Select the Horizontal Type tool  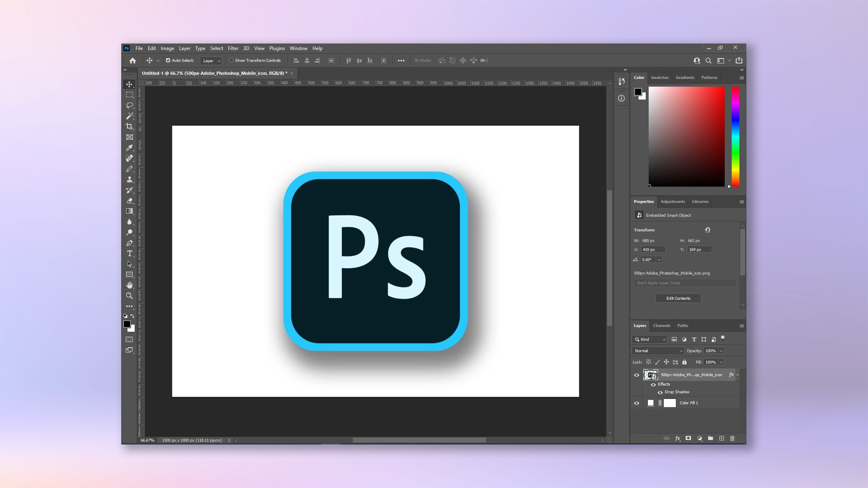[x=130, y=253]
